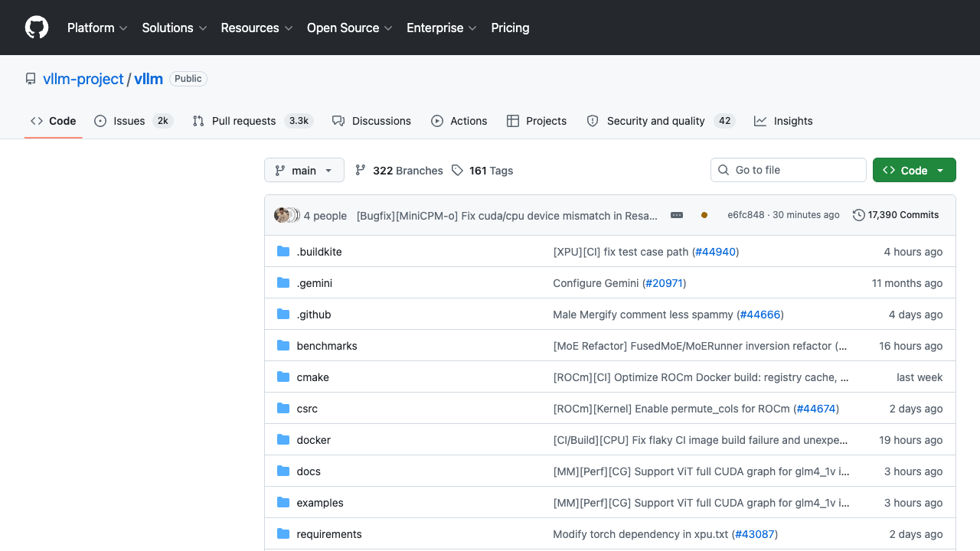Open the .gemini folder icon
980x551 pixels.
click(283, 283)
